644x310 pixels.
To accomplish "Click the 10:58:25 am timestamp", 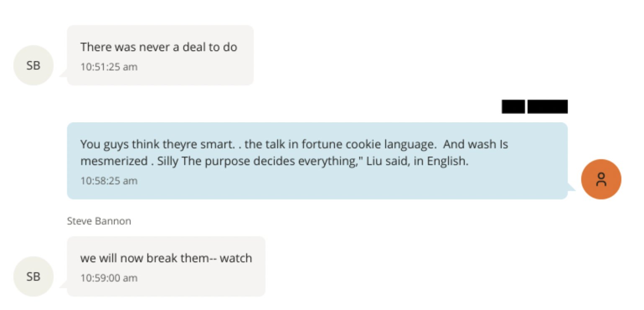I will 109,181.
